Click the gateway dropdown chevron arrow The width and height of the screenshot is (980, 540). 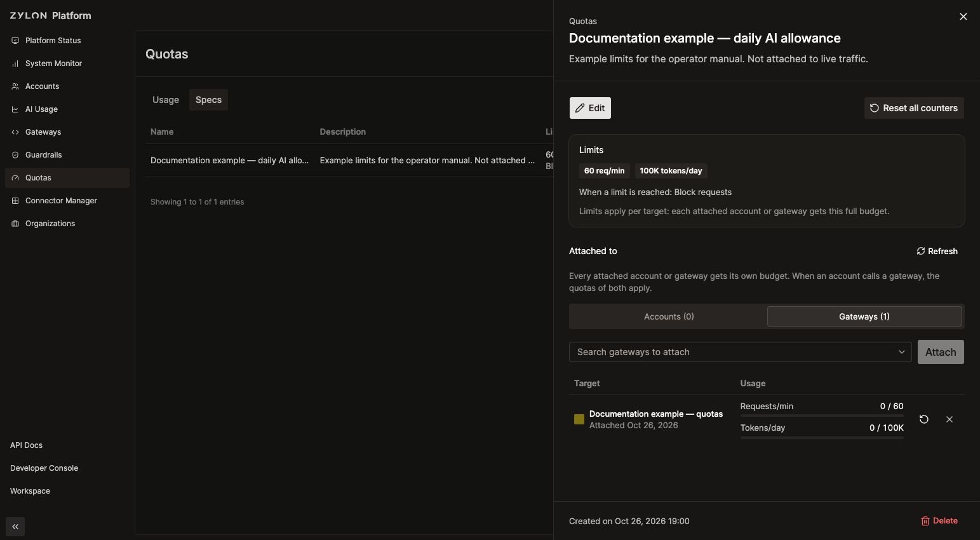pos(901,352)
